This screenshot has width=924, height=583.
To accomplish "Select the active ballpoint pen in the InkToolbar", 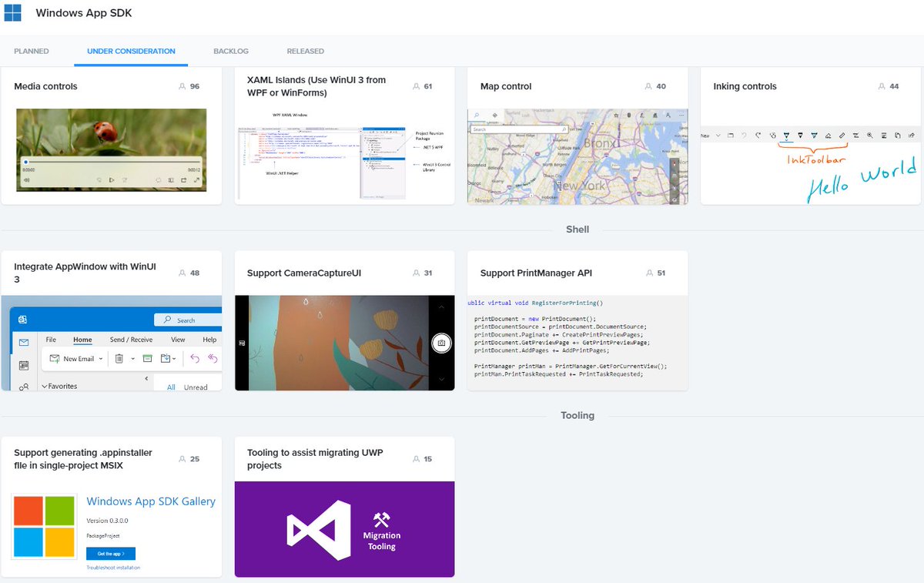I will point(786,136).
